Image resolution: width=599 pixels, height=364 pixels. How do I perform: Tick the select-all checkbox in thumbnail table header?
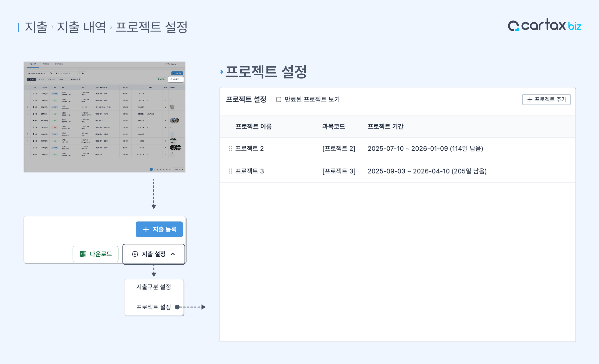(27, 88)
